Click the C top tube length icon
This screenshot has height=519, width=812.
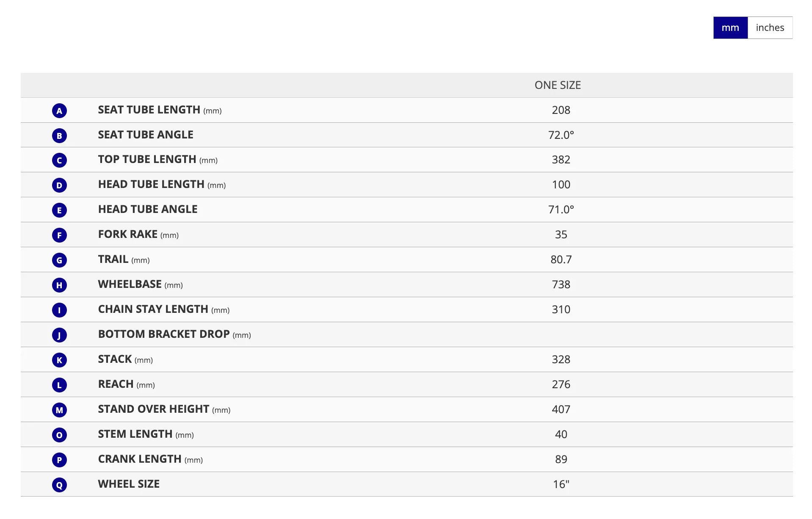click(x=59, y=160)
